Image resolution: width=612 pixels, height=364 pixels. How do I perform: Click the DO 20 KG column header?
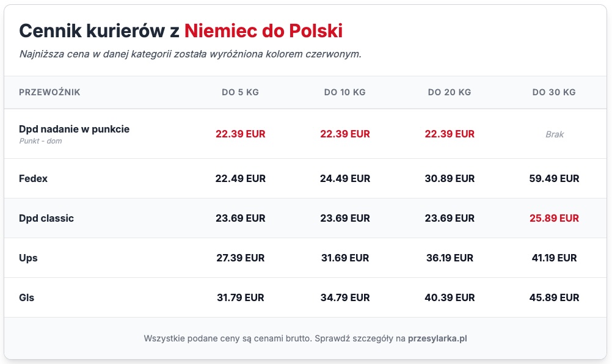point(450,92)
